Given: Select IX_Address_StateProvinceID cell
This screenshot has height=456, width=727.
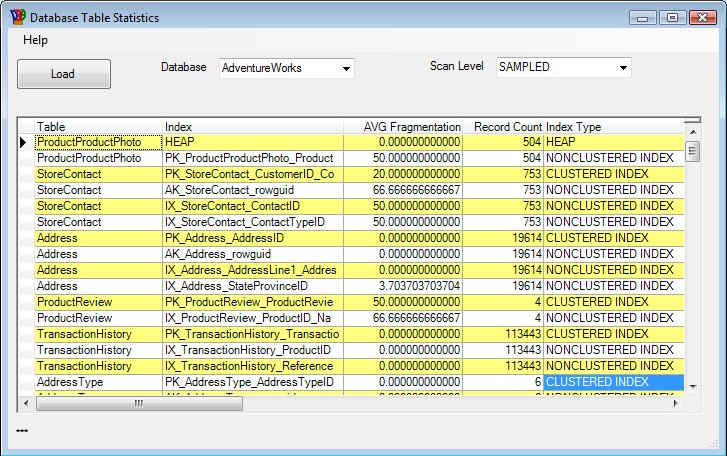Looking at the screenshot, I should 253,286.
